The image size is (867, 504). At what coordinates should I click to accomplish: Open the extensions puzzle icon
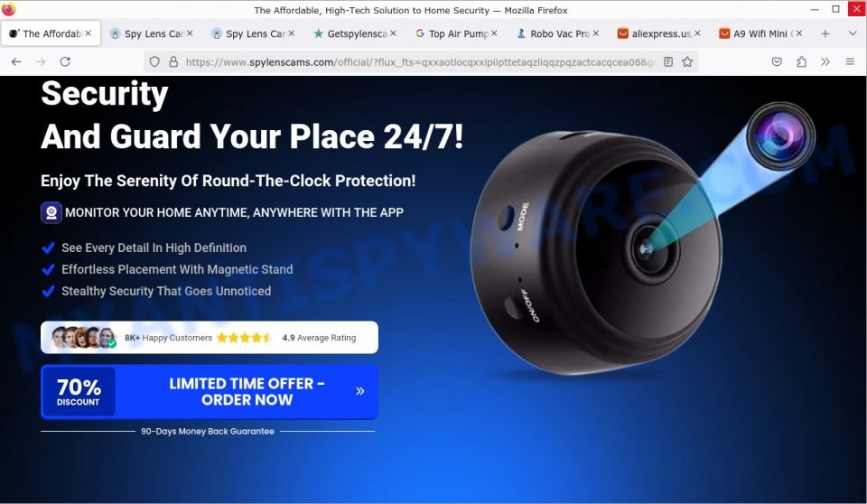point(801,62)
